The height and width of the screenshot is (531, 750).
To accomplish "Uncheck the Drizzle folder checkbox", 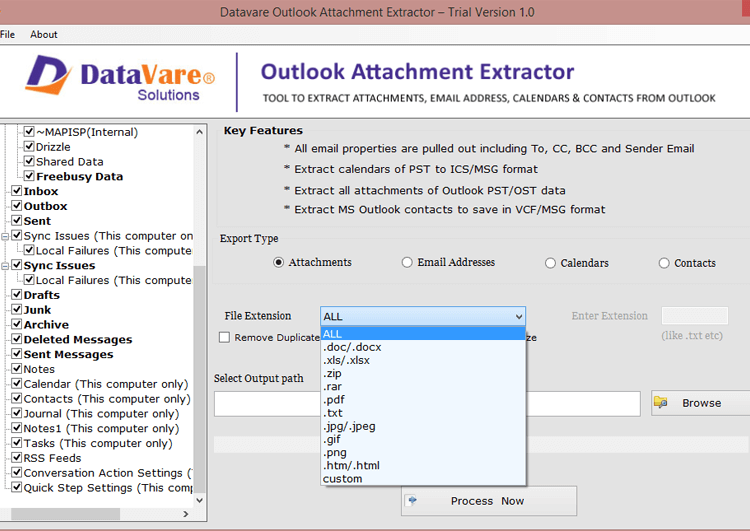I will pos(29,146).
